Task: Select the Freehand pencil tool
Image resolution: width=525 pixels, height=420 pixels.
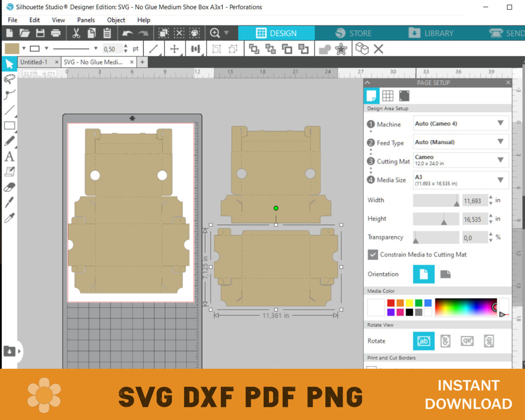Action: (10, 141)
